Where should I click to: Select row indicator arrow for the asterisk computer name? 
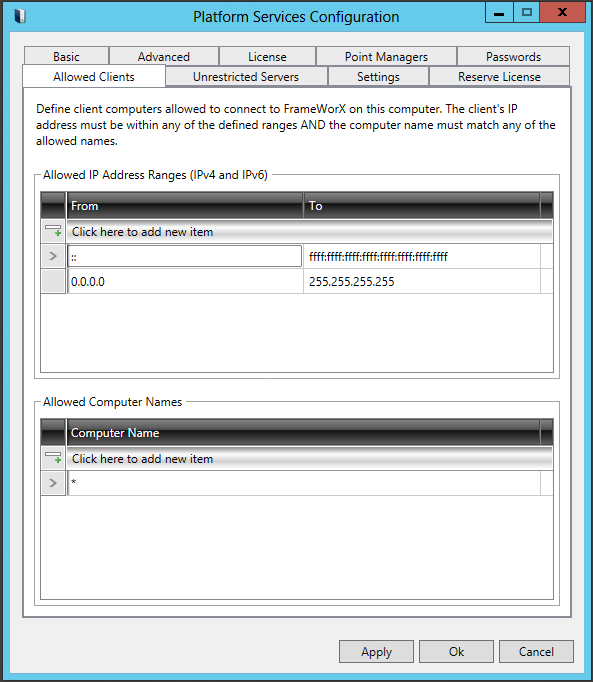pyautogui.click(x=53, y=483)
